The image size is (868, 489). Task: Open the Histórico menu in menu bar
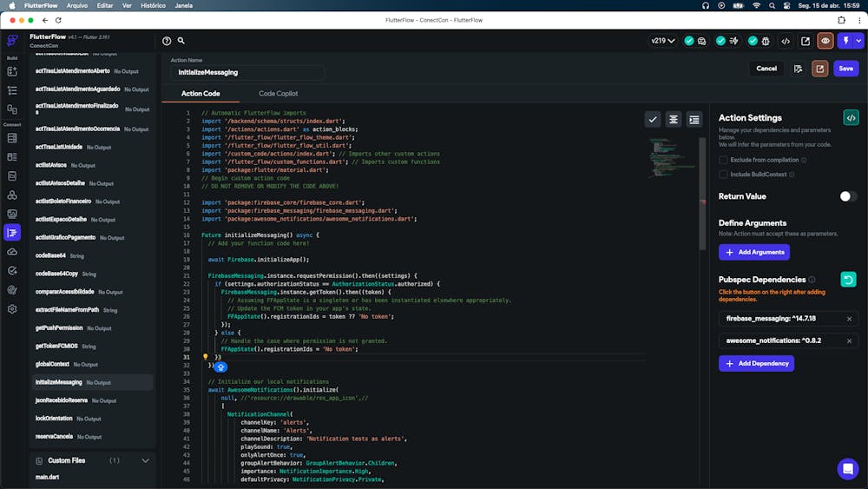[x=153, y=5]
